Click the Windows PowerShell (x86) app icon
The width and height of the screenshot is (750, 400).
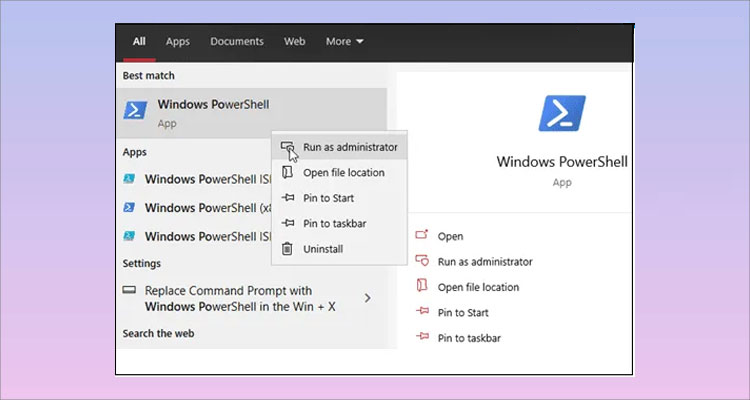coord(129,208)
